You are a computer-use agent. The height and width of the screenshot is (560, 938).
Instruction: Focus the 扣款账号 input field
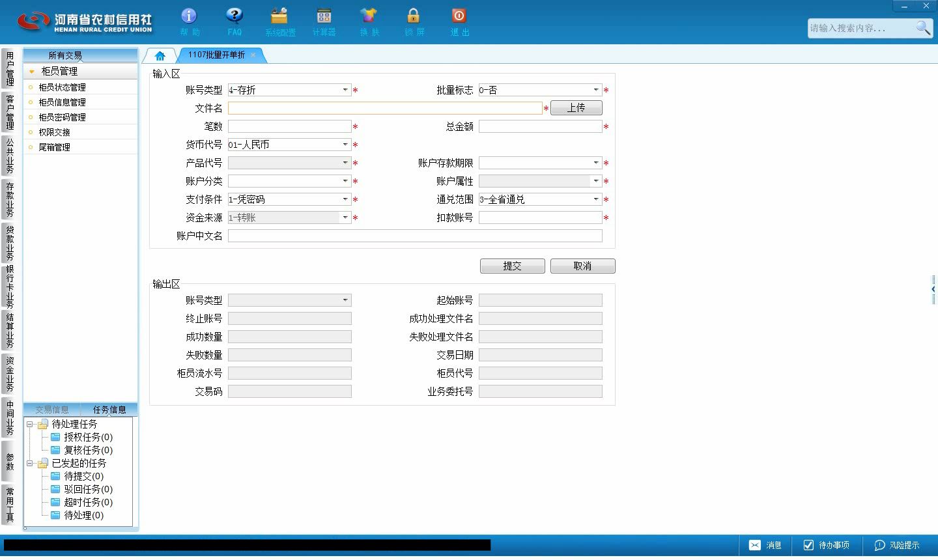[x=541, y=217]
